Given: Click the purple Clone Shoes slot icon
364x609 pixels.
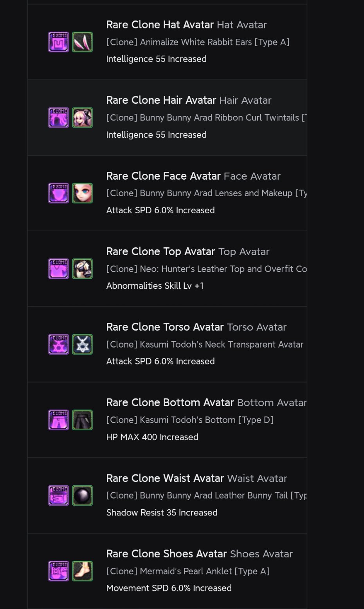Looking at the screenshot, I should click(58, 571).
